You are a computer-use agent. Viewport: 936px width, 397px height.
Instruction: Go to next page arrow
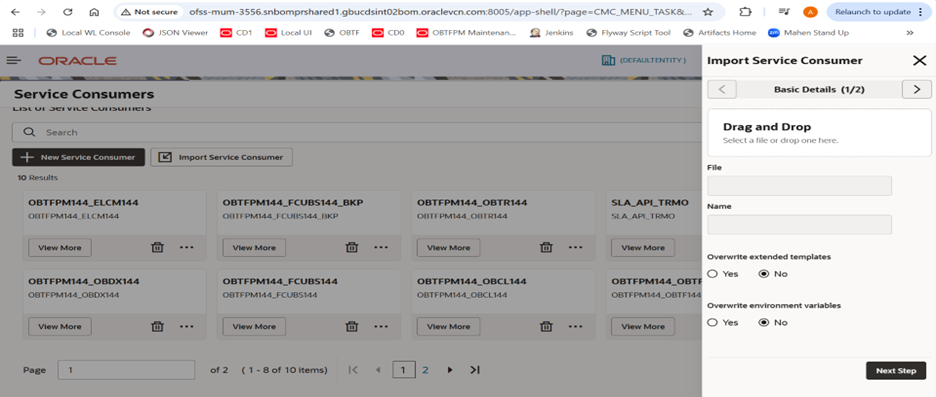tap(450, 370)
